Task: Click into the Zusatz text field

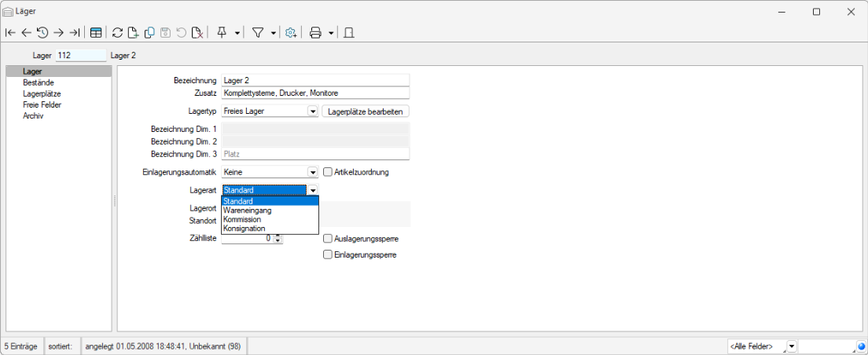Action: pos(315,93)
